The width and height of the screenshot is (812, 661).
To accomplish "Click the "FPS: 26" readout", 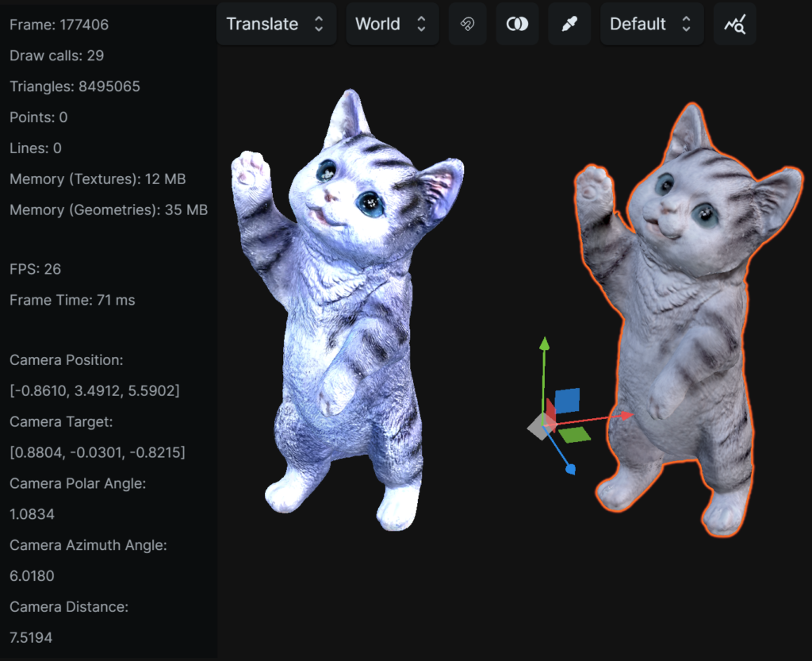I will pos(35,269).
